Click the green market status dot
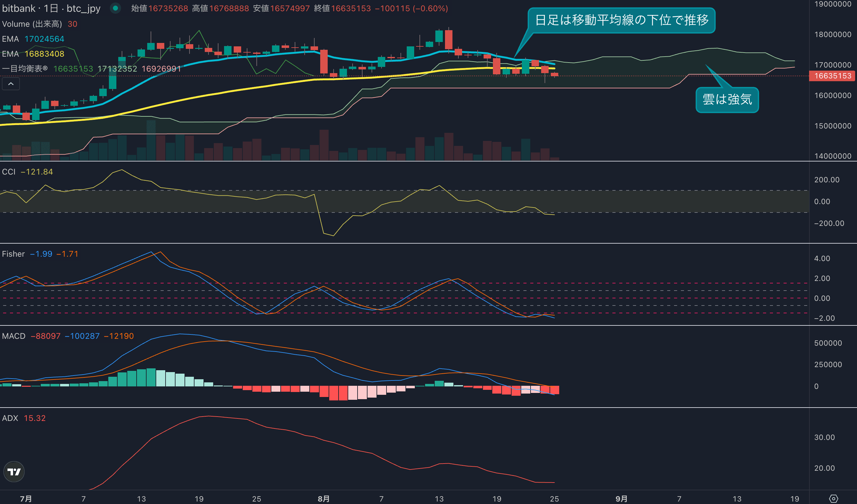This screenshot has height=504, width=857. point(115,8)
